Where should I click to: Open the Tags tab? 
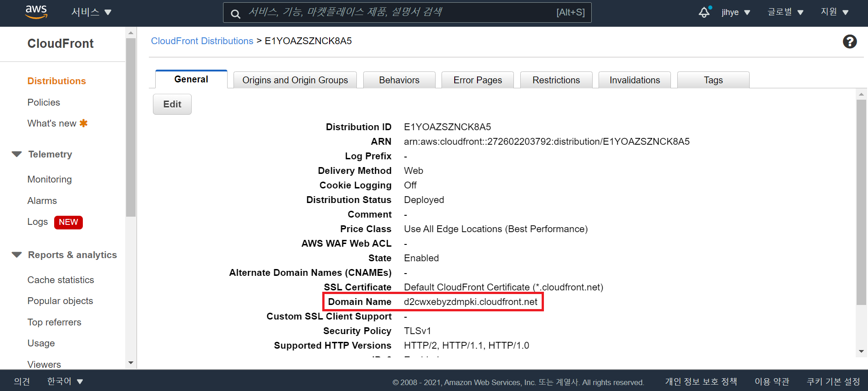[x=713, y=80]
